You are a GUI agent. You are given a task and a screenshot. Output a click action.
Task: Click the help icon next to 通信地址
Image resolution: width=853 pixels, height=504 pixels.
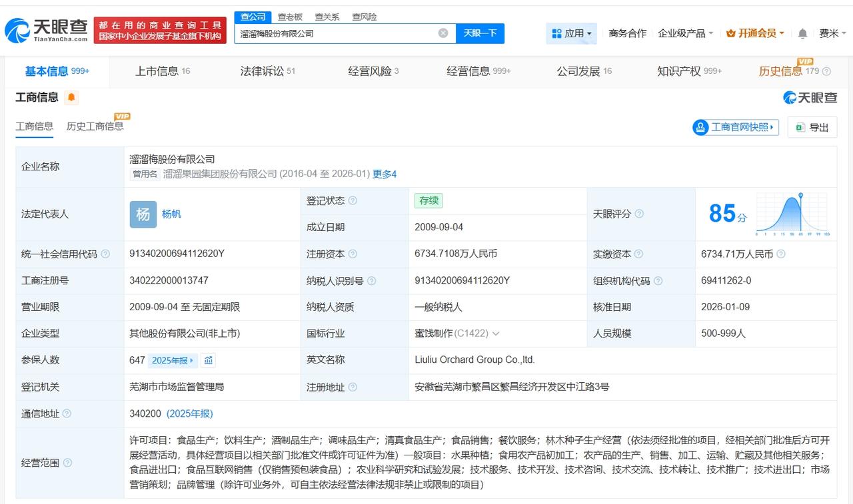(67, 414)
